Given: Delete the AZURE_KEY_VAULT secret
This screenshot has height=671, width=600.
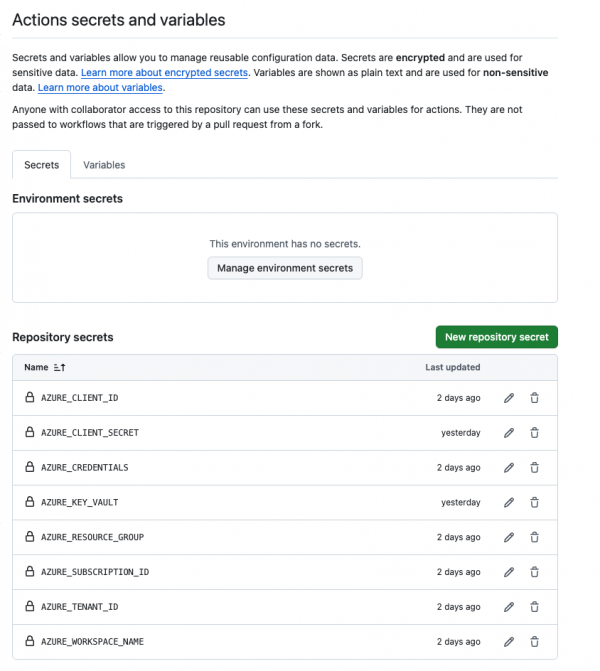Looking at the screenshot, I should (x=534, y=502).
